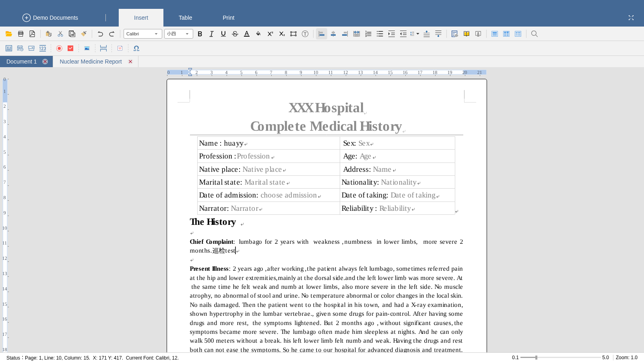Viewport: 644px width, 362px height.
Task: Insert an image into document
Action: click(x=87, y=48)
